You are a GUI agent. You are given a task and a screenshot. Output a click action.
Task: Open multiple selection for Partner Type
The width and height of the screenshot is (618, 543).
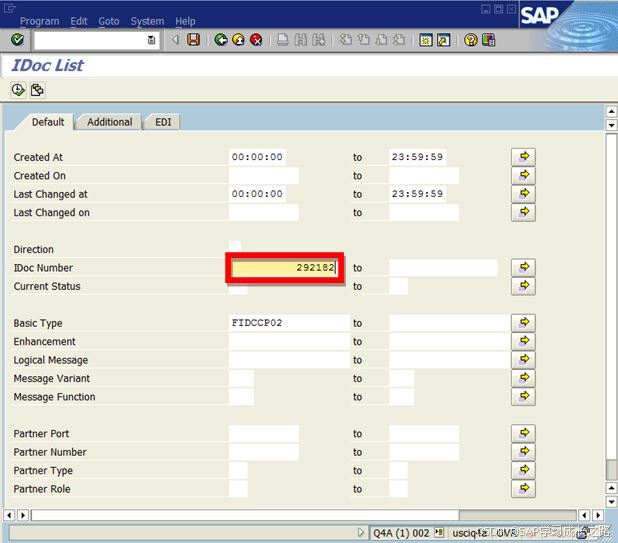(523, 470)
